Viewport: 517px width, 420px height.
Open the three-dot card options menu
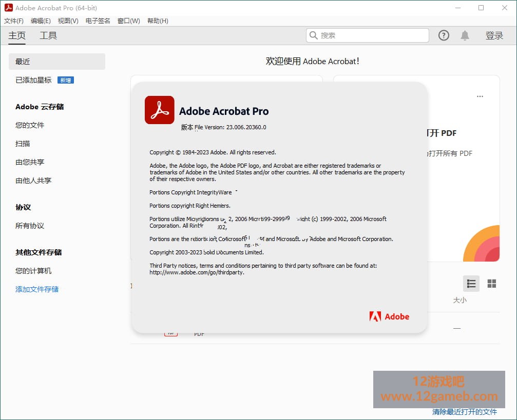pos(480,96)
